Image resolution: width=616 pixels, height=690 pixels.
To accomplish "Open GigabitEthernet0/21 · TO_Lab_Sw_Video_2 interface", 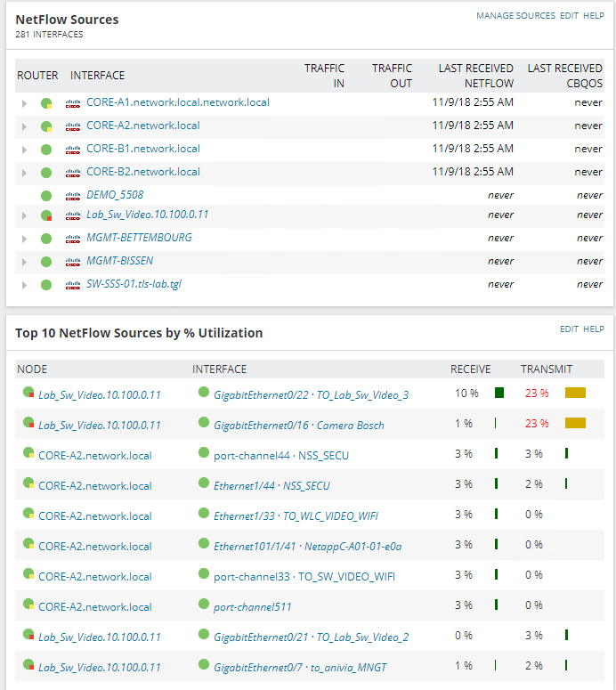I will tap(311, 637).
